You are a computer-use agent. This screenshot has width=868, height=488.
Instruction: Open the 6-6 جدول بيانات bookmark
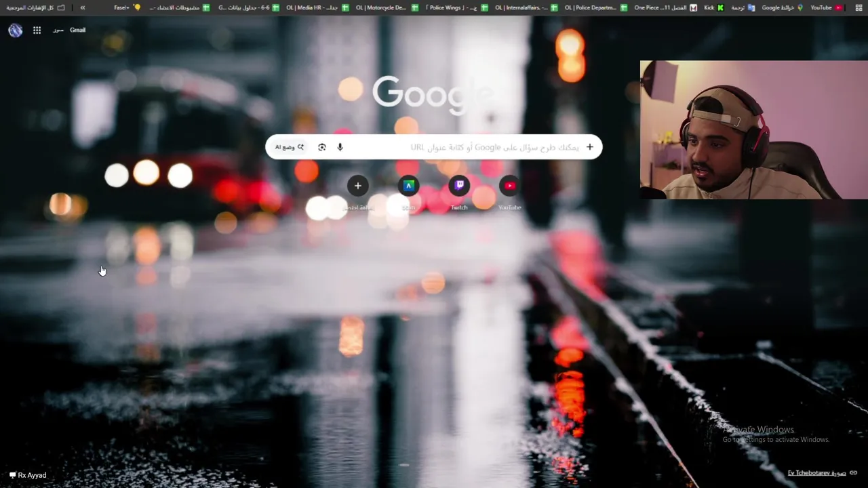click(x=248, y=7)
